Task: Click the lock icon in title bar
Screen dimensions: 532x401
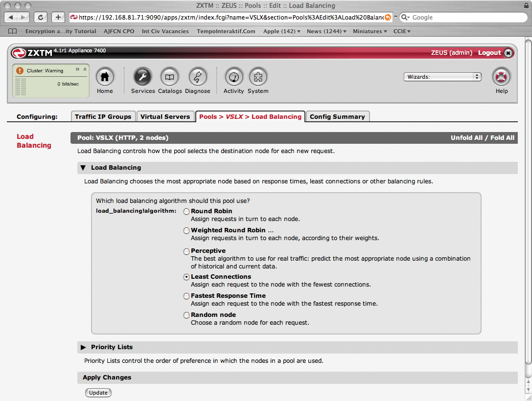Action: tap(526, 5)
